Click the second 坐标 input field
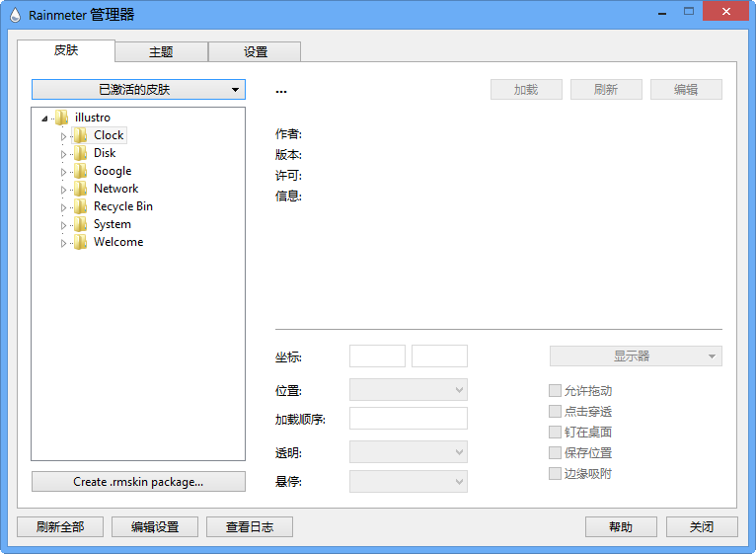Screen dimensions: 756x554 440,356
